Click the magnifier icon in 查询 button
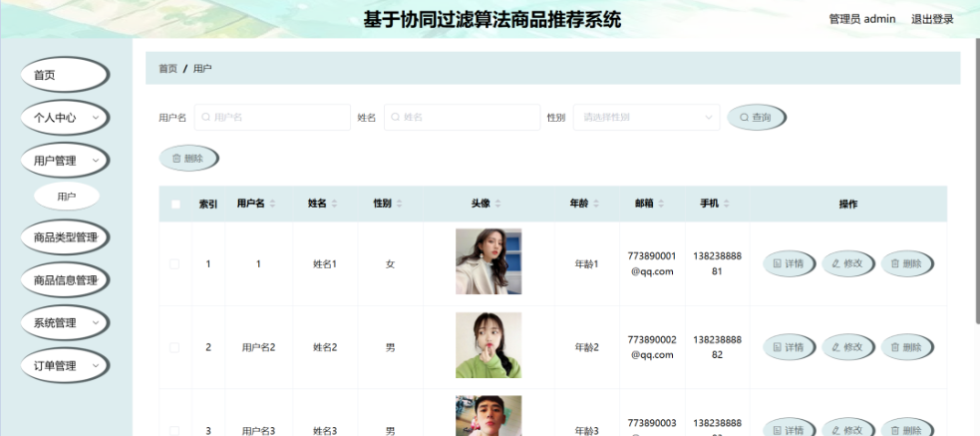Image resolution: width=980 pixels, height=436 pixels. (x=744, y=117)
